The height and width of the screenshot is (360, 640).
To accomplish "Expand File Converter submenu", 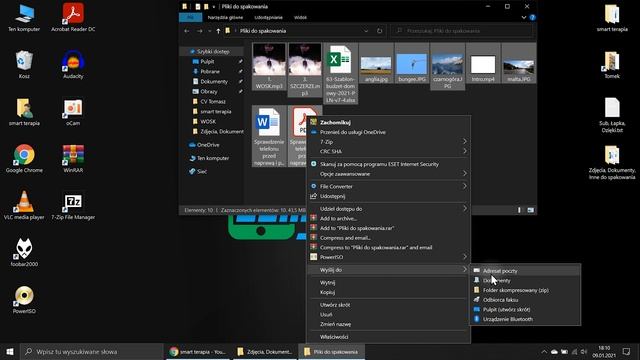I will (388, 186).
